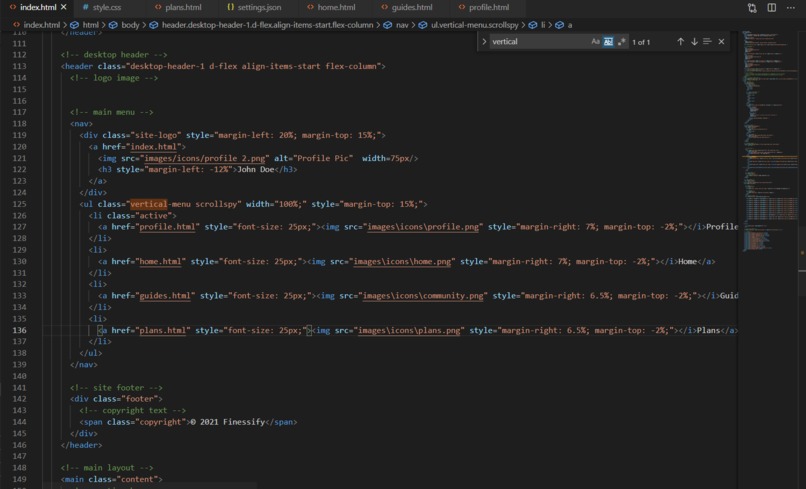Screen dimensions: 806x489
Task: Close the index.html tab
Action: pyautogui.click(x=64, y=7)
